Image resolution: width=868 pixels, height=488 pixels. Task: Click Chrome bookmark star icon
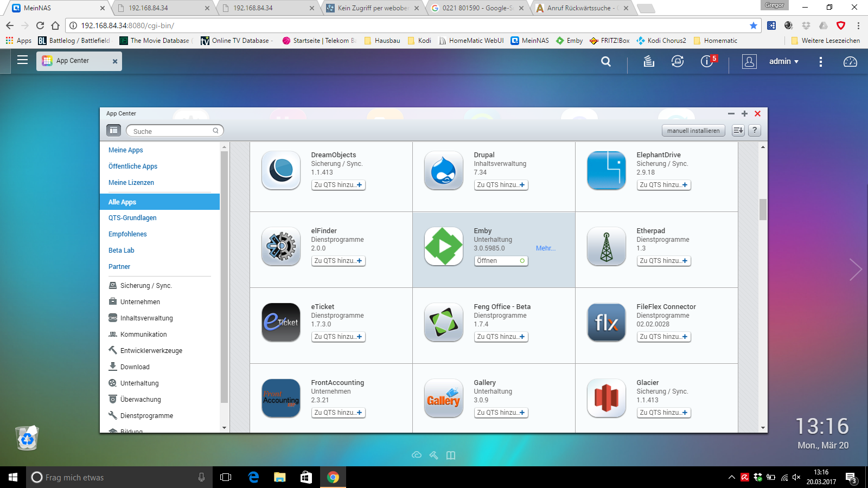pyautogui.click(x=753, y=25)
